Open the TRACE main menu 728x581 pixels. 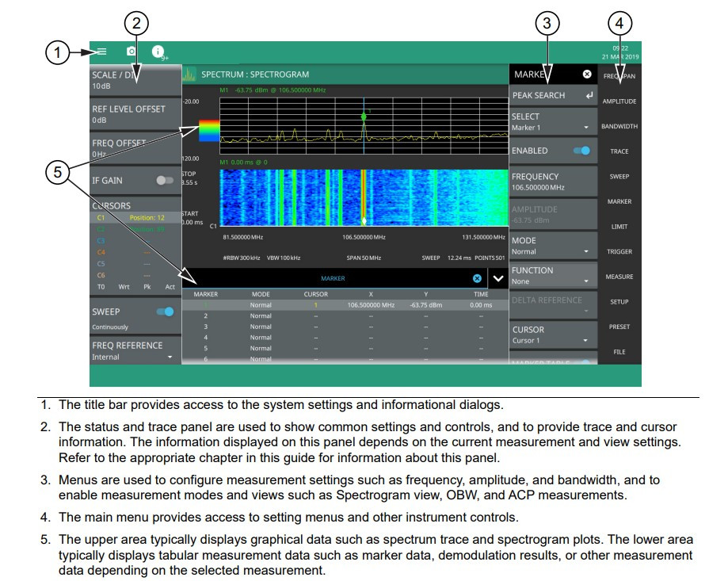[619, 151]
